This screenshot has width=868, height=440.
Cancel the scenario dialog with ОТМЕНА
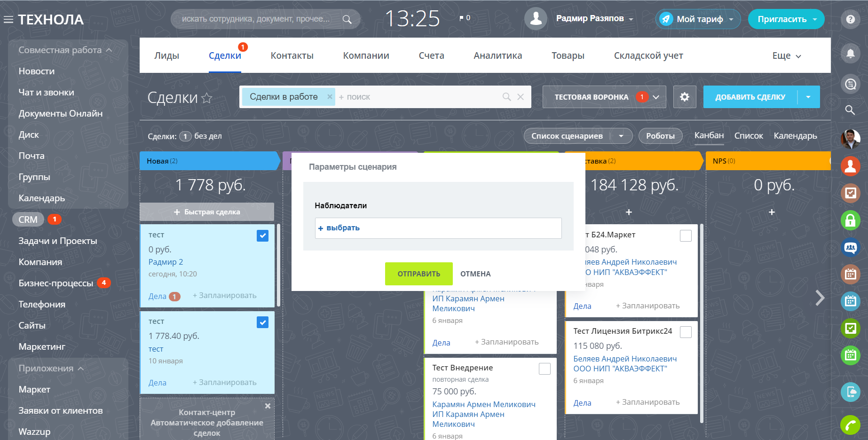[x=475, y=274]
